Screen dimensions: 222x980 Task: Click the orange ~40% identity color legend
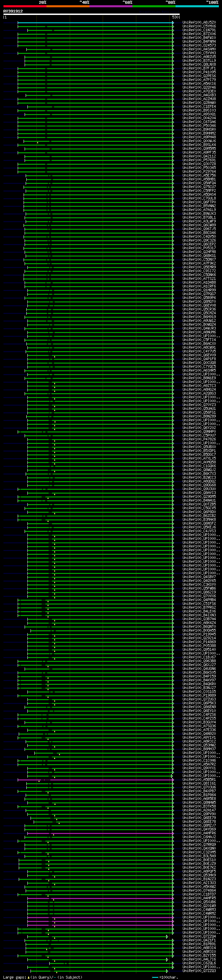(x=68, y=7)
